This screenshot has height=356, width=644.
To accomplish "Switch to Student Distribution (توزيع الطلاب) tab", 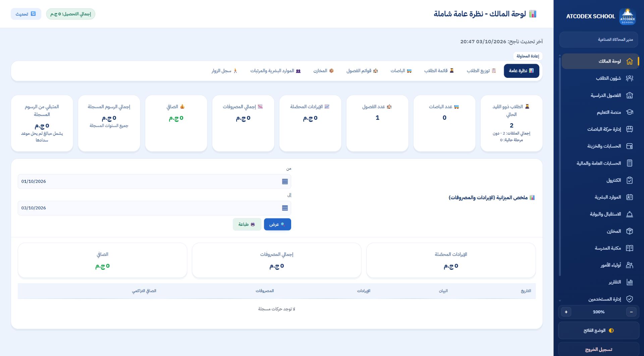I will [x=481, y=71].
